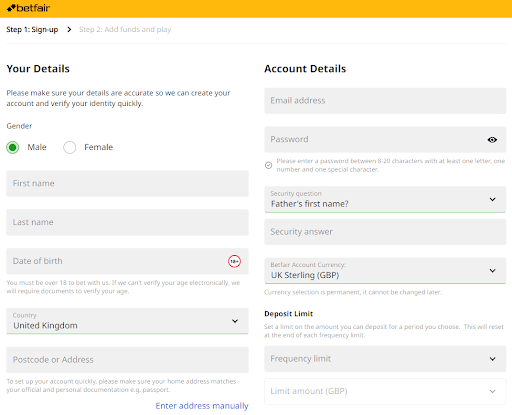The width and height of the screenshot is (512, 415).
Task: Click the Security answer input field
Action: click(x=385, y=232)
